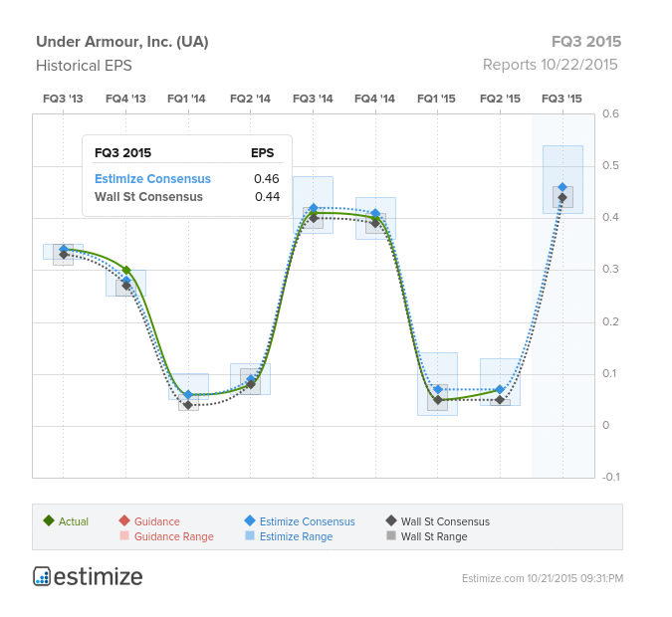Toggle the Actual series legend label

(74, 521)
